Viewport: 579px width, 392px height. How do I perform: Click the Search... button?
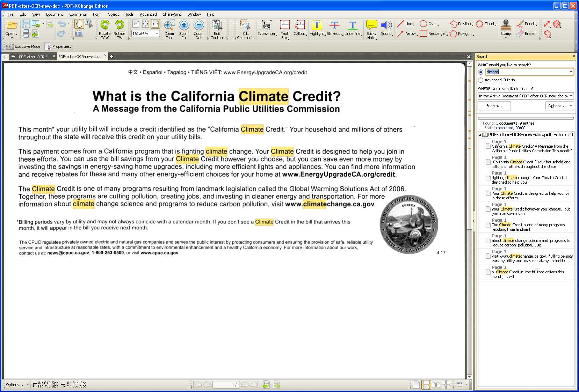(x=494, y=106)
